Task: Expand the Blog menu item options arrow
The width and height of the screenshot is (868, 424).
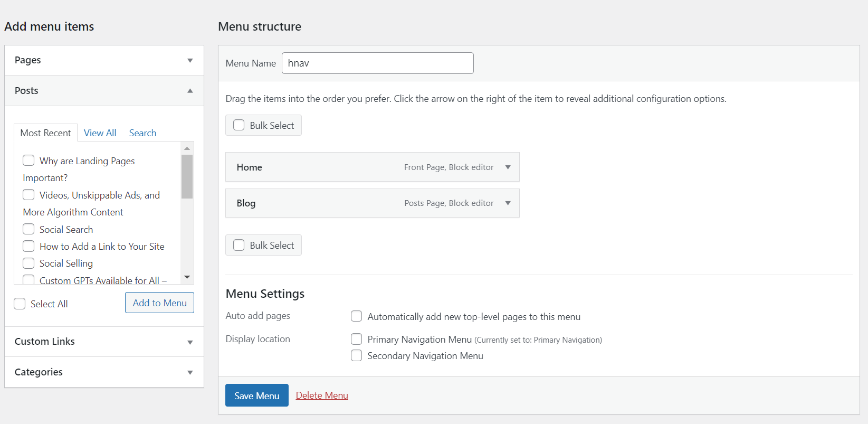Action: 508,203
